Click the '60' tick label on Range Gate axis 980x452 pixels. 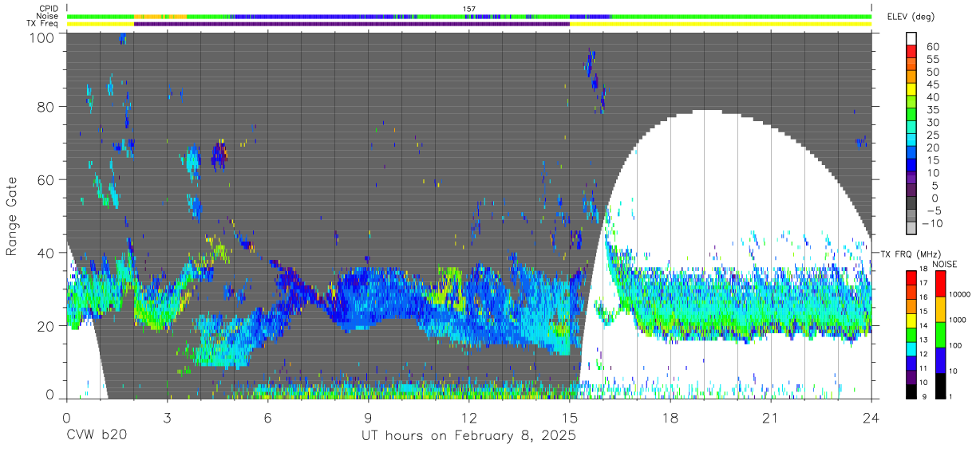(x=47, y=180)
